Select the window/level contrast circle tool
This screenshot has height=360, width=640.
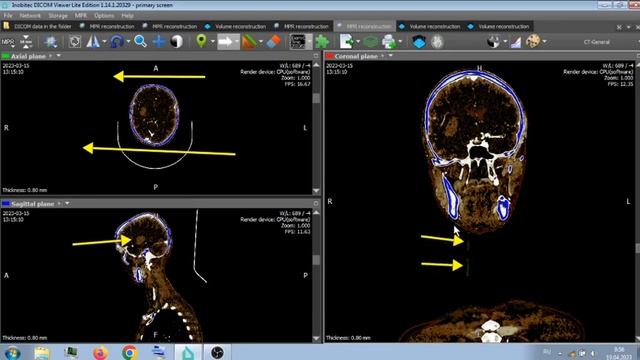(177, 42)
